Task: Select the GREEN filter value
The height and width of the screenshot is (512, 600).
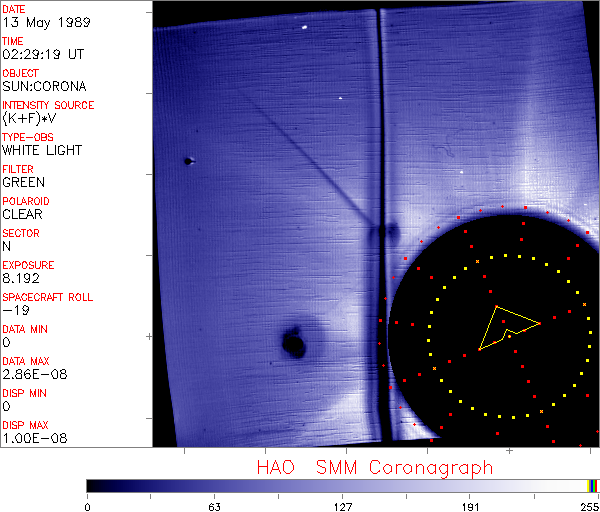Action: (x=23, y=183)
